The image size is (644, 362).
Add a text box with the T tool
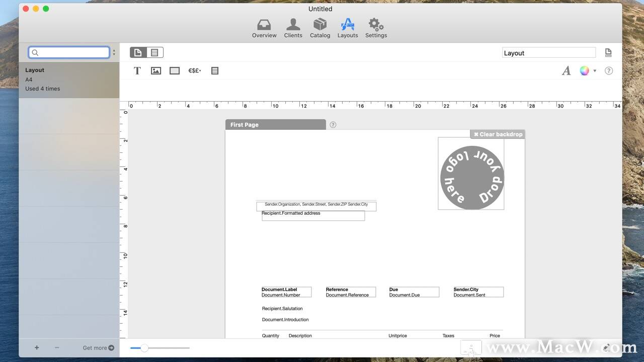(x=137, y=71)
